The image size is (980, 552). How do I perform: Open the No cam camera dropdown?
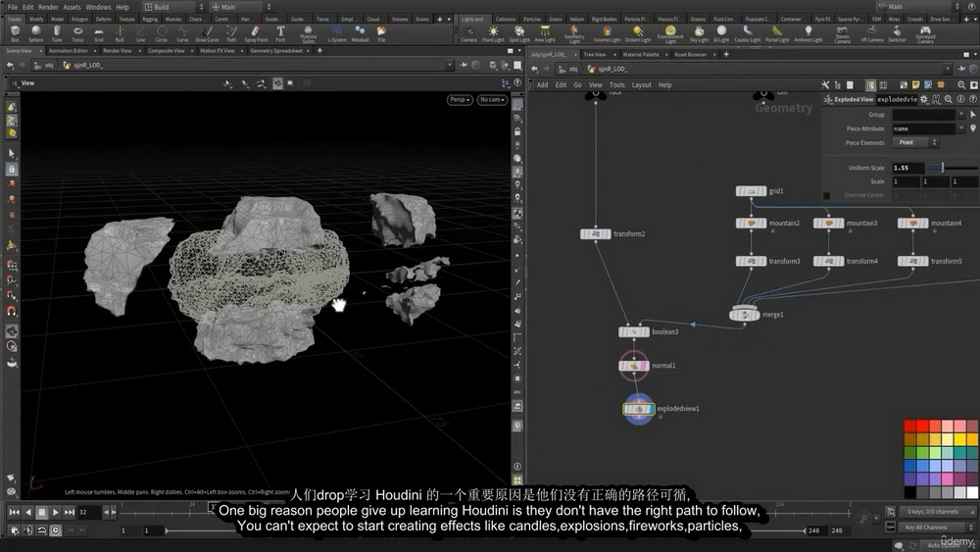[492, 100]
